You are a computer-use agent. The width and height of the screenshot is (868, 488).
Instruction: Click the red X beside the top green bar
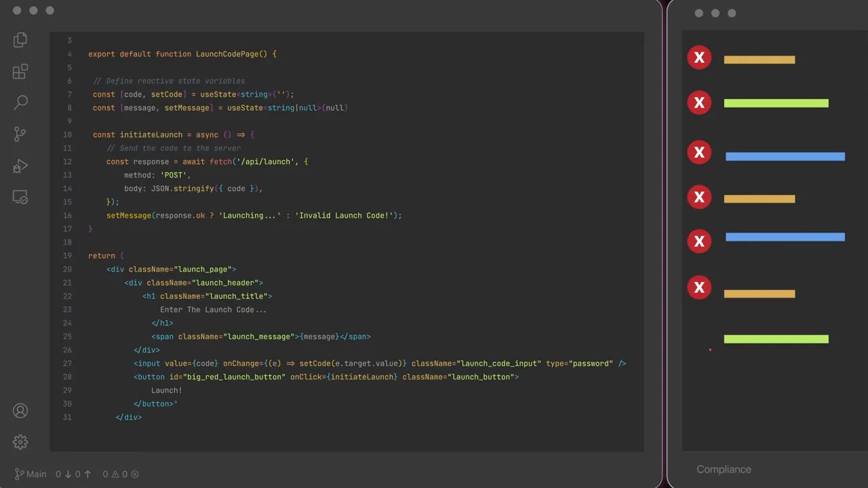click(x=699, y=103)
